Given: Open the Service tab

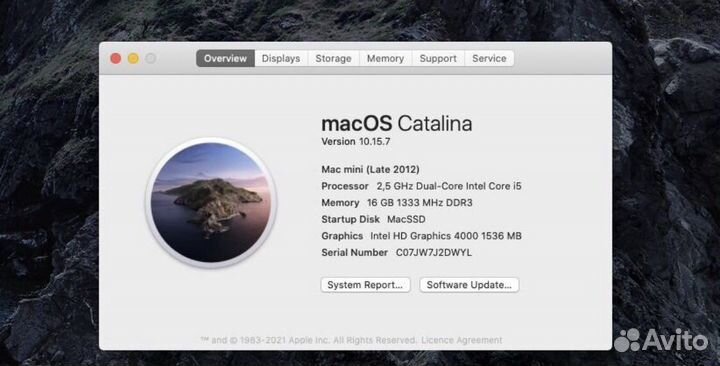Looking at the screenshot, I should coord(489,58).
